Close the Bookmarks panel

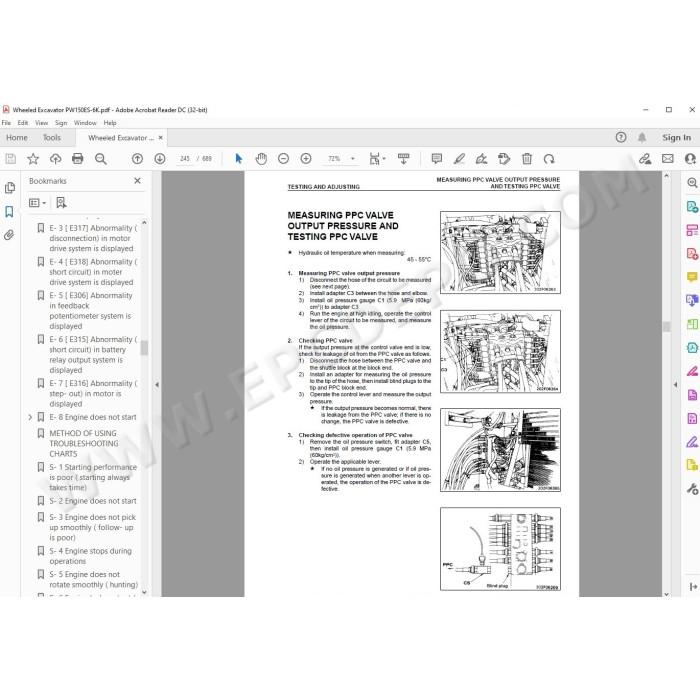(x=138, y=181)
